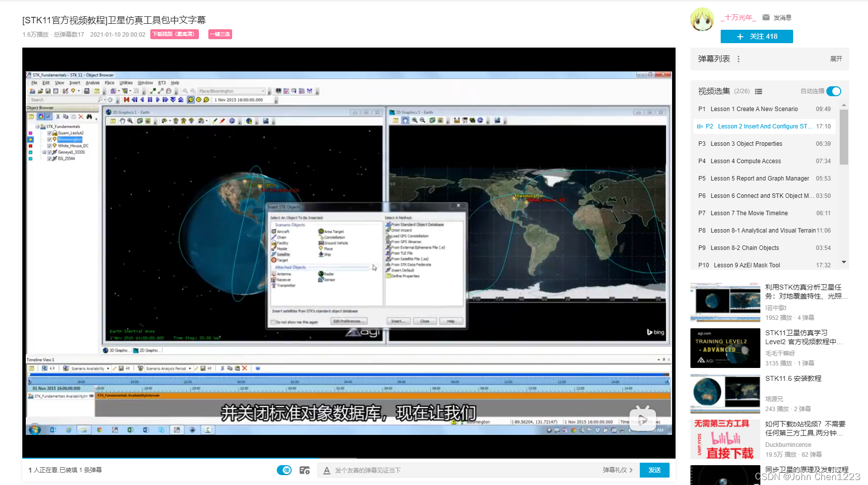Click the Object Browser delete X icon
This screenshot has height=485, width=868.
[81, 117]
